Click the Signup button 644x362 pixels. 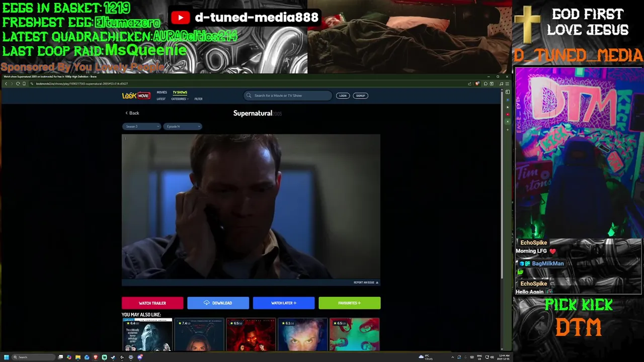pyautogui.click(x=360, y=96)
